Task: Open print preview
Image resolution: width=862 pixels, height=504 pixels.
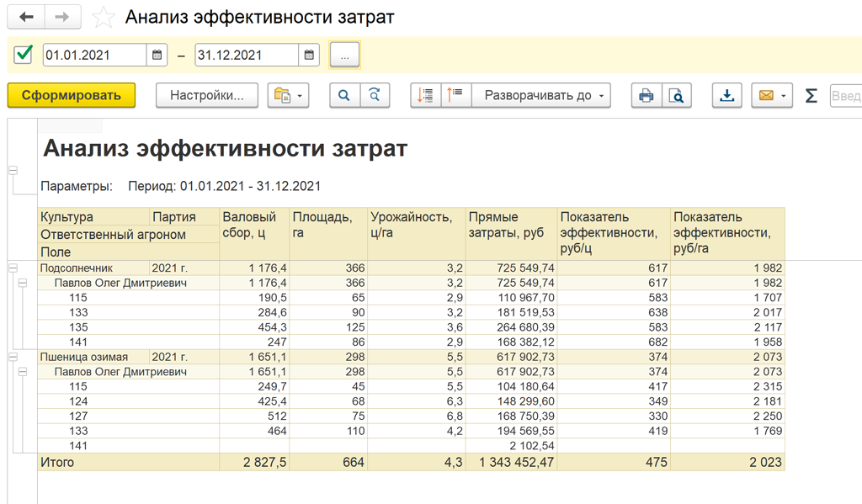Action: tap(676, 96)
